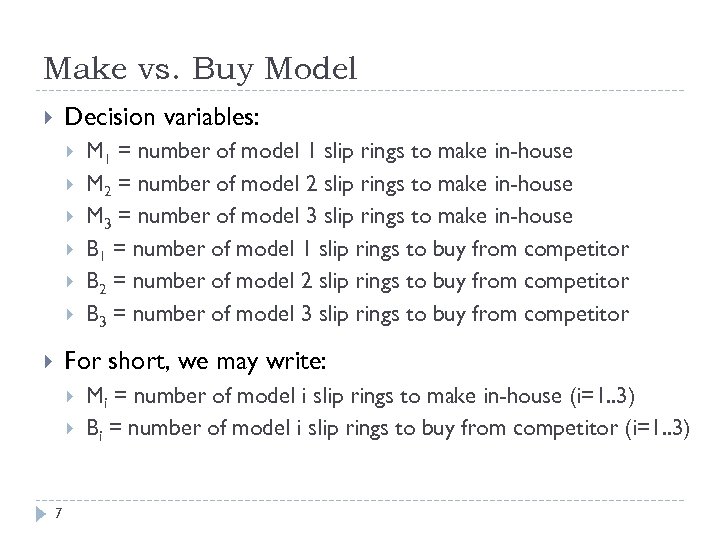Click the bullet arrow before Mi line
The height and width of the screenshot is (540, 720).
tap(73, 396)
